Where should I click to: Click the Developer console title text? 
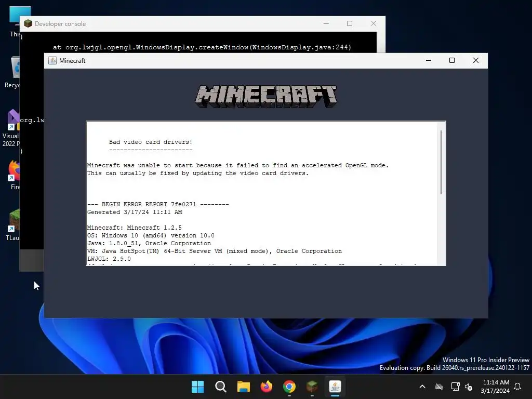[60, 24]
